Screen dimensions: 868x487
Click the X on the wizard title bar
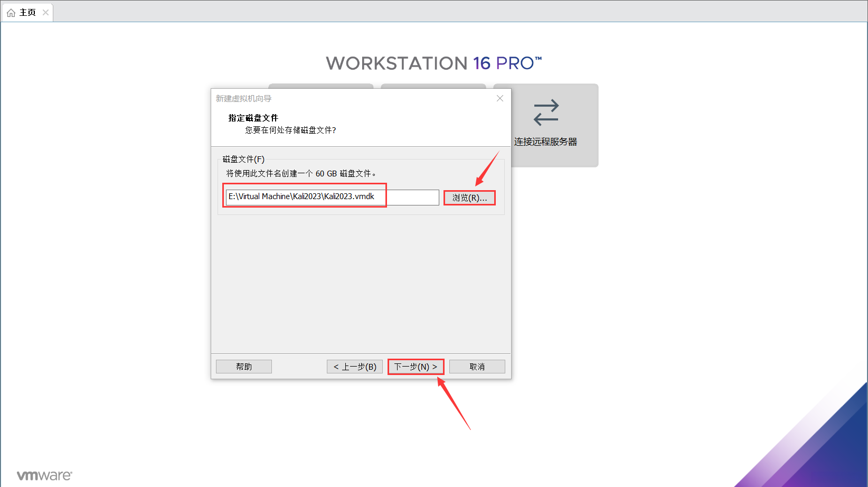[x=499, y=98]
